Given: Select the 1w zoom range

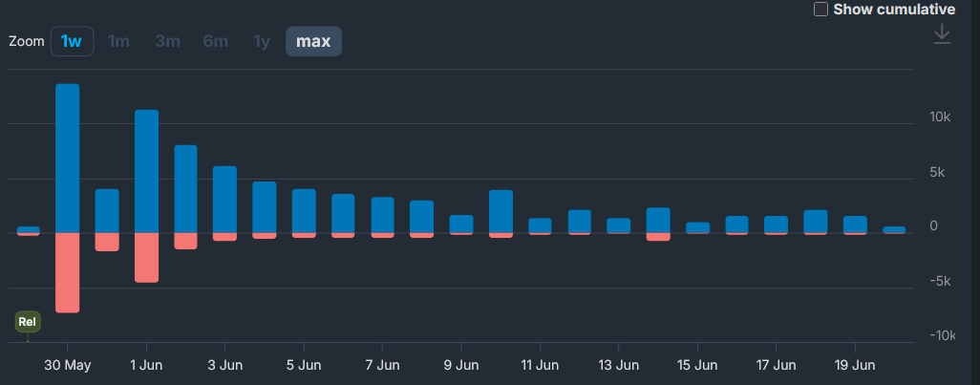Looking at the screenshot, I should 72,42.
